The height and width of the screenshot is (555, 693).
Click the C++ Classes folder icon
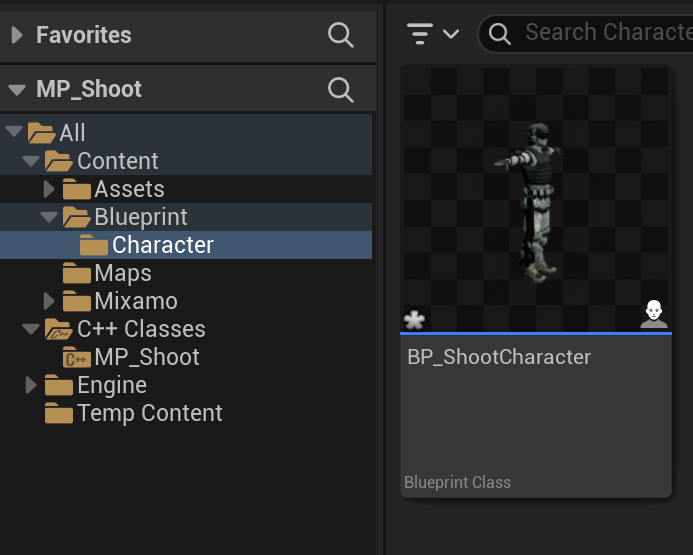pyautogui.click(x=59, y=329)
